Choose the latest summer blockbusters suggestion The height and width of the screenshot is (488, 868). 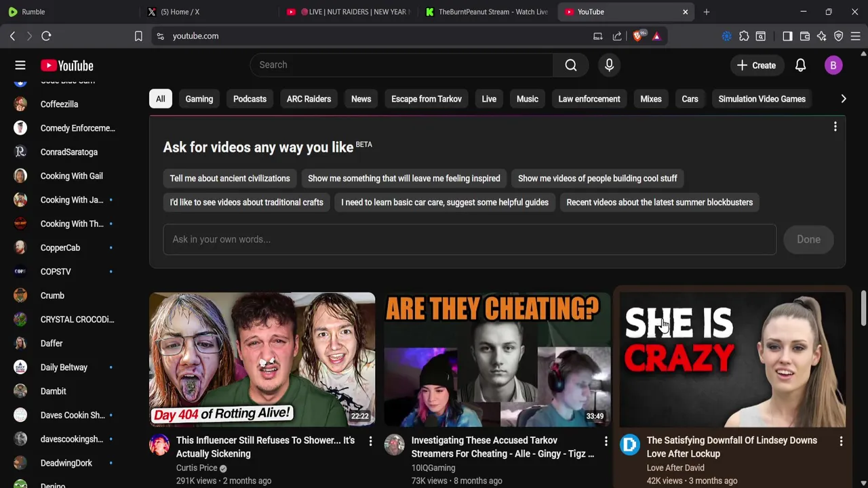(660, 202)
